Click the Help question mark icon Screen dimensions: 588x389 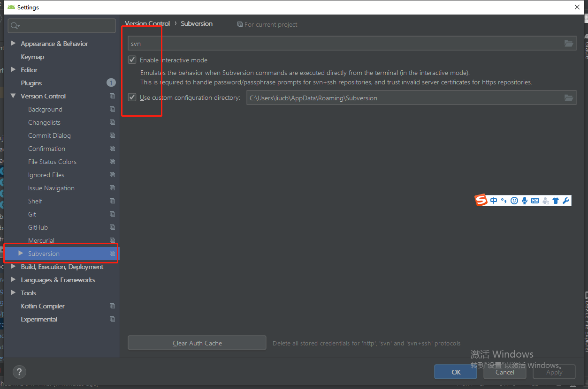(x=19, y=372)
